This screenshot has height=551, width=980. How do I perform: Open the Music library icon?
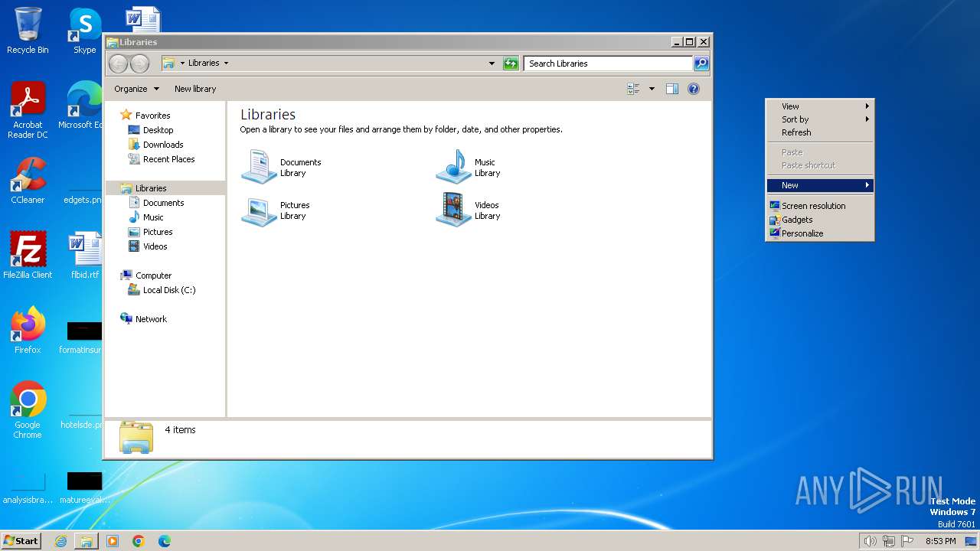[x=453, y=167]
